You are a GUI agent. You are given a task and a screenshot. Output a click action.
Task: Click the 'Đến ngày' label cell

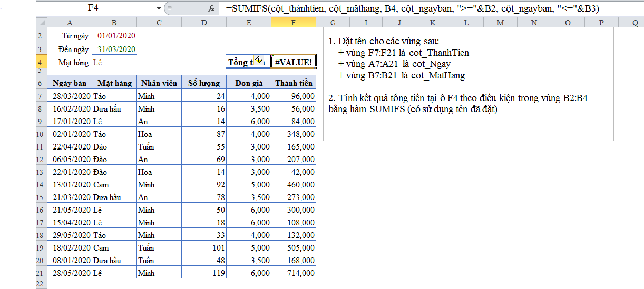[70, 49]
